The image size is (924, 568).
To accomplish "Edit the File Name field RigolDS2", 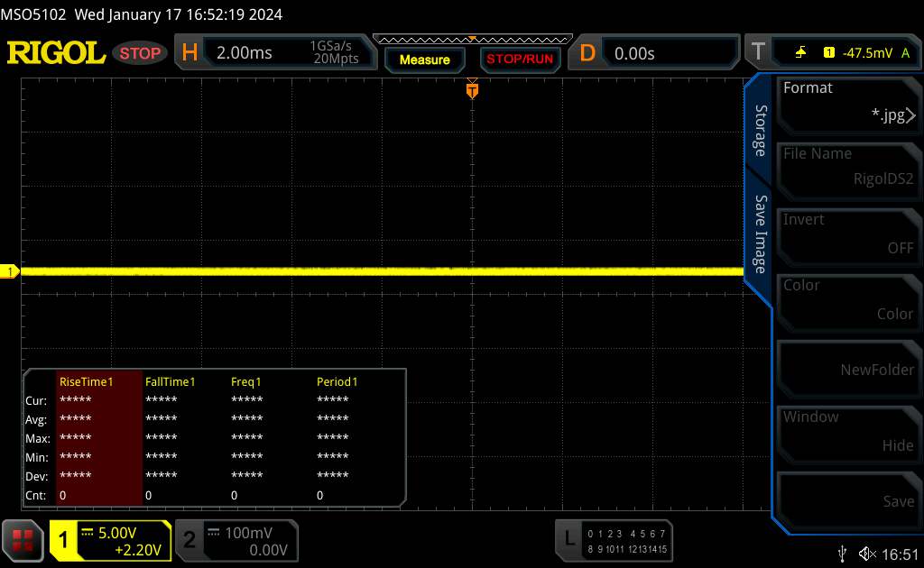I will 848,168.
